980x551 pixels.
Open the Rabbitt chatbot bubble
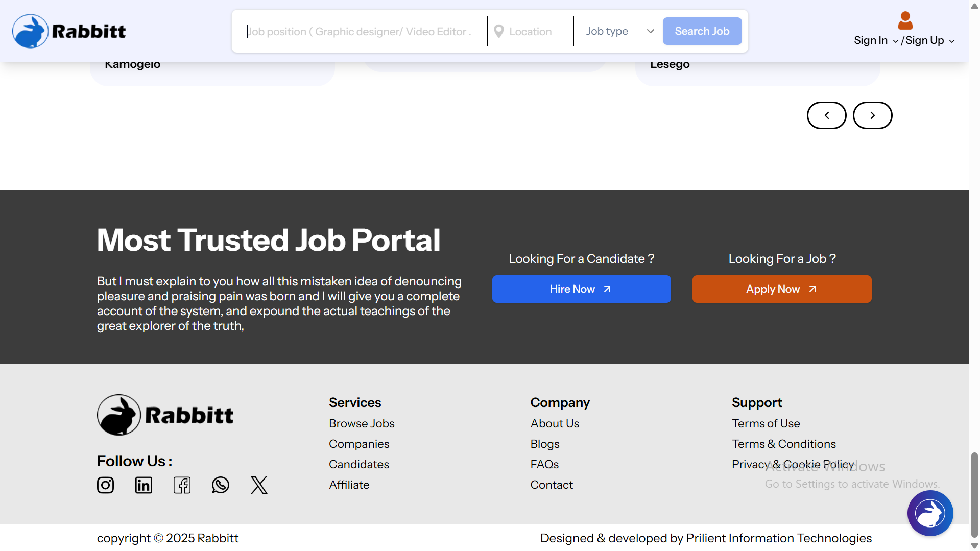930,513
